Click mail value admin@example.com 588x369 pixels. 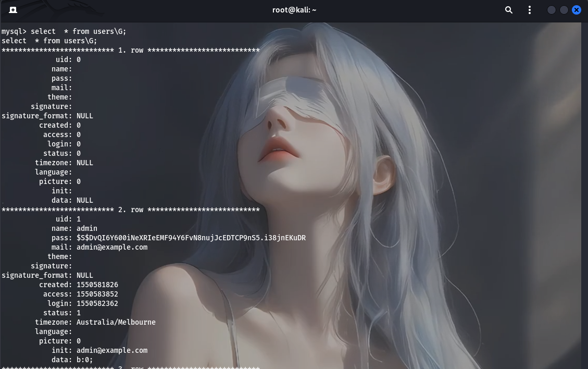(112, 248)
